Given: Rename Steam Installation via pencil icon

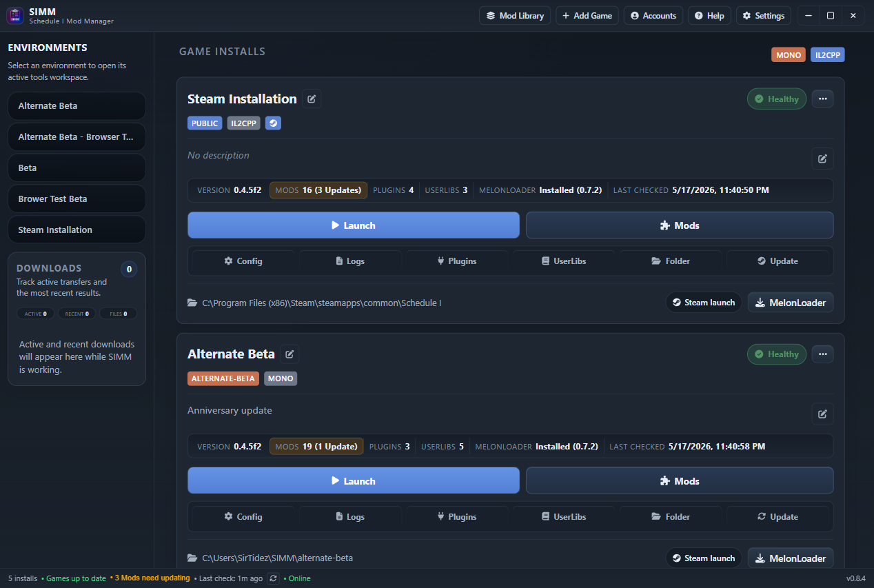Looking at the screenshot, I should pyautogui.click(x=312, y=99).
